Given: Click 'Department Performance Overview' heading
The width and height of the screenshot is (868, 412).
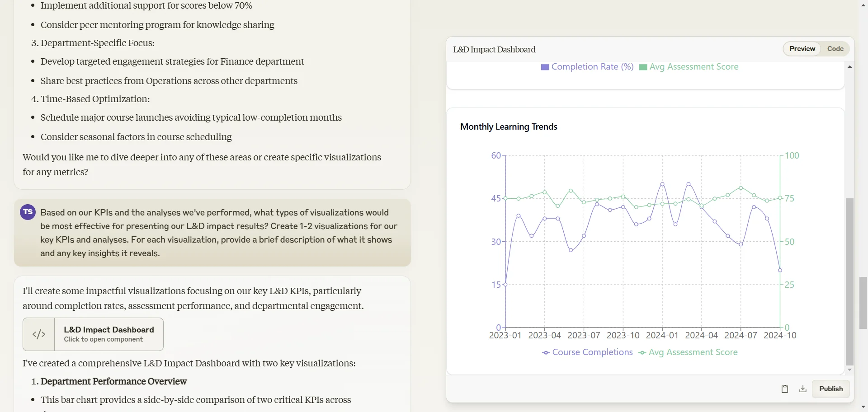Looking at the screenshot, I should point(113,382).
